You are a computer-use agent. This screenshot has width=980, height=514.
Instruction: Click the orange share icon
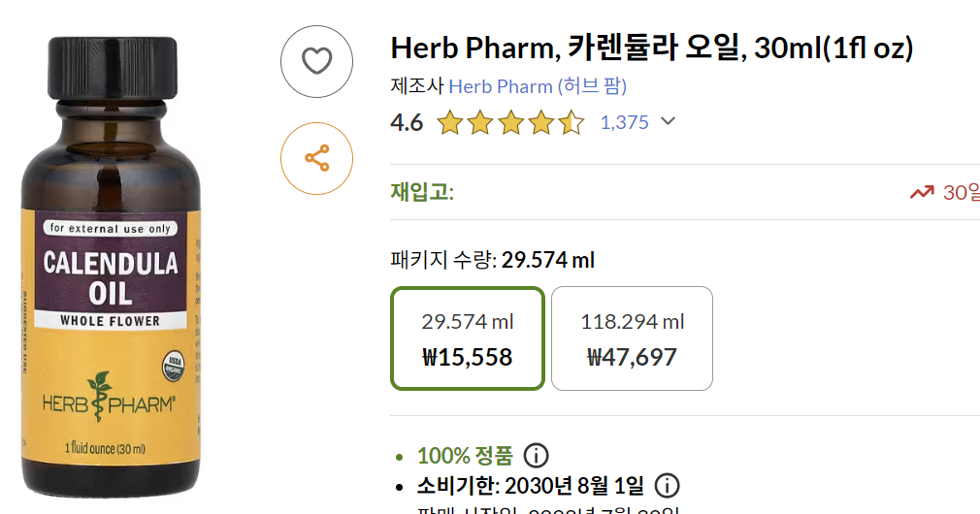click(x=317, y=158)
